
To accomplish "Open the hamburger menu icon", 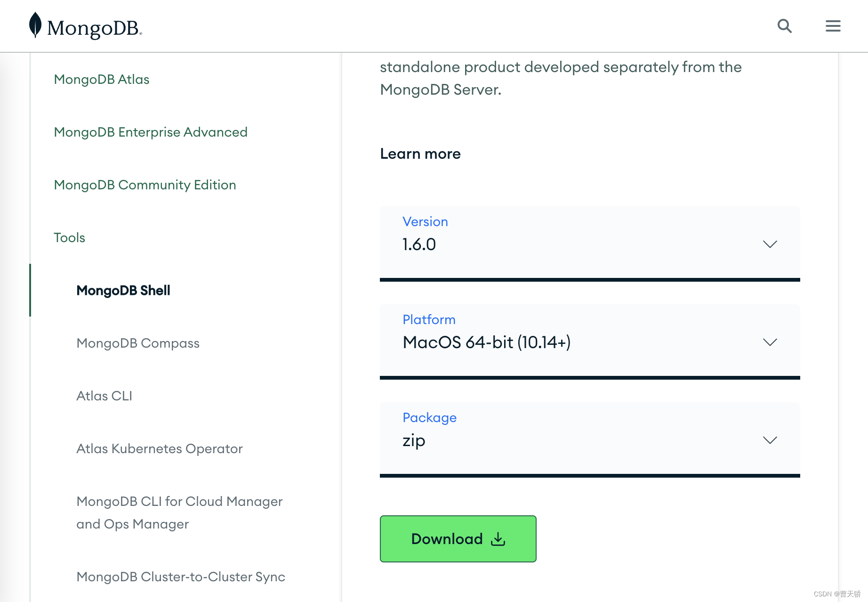I will [x=833, y=26].
